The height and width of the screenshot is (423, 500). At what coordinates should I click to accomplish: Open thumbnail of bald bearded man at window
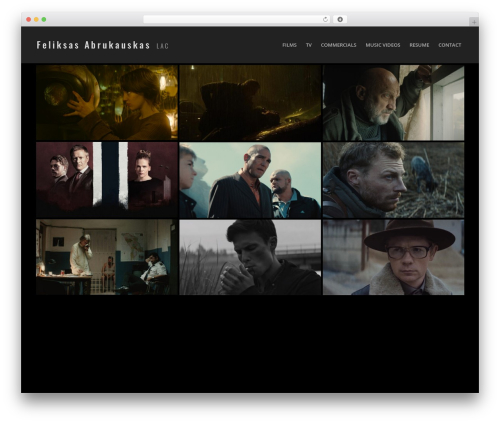(x=393, y=102)
